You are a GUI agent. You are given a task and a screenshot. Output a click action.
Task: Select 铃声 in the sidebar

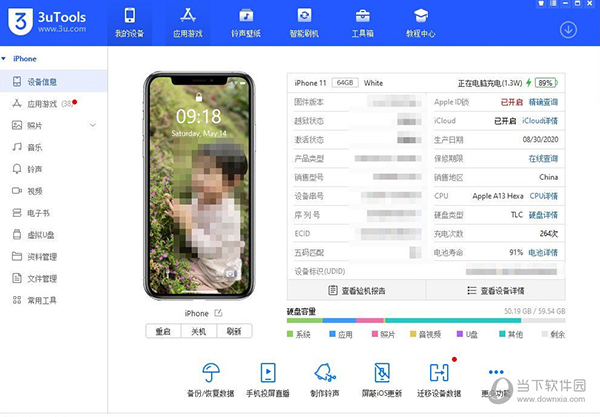pyautogui.click(x=54, y=169)
